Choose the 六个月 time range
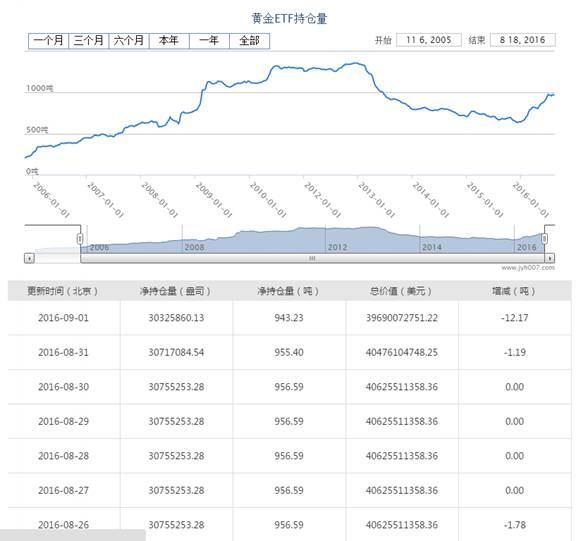 click(129, 41)
